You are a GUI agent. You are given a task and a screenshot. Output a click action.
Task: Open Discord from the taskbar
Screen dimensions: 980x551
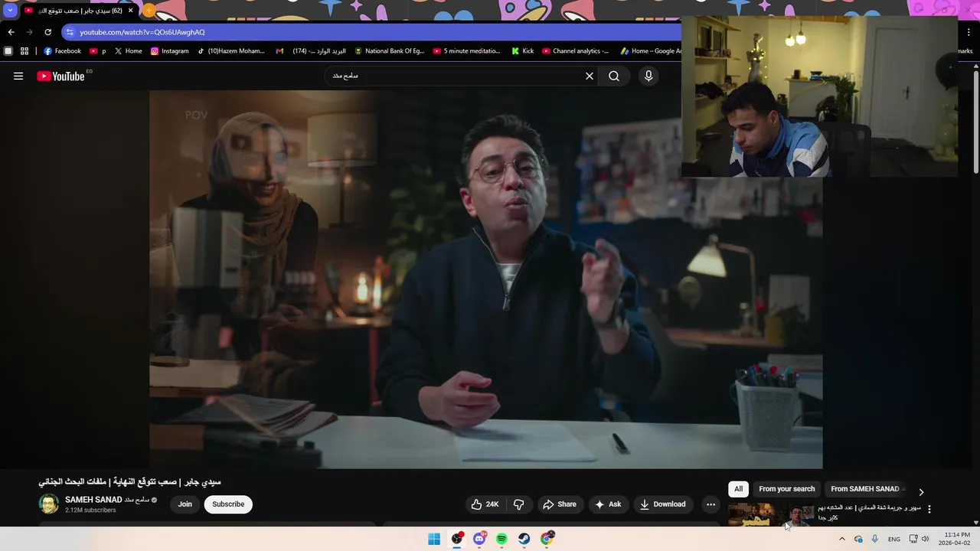click(479, 539)
